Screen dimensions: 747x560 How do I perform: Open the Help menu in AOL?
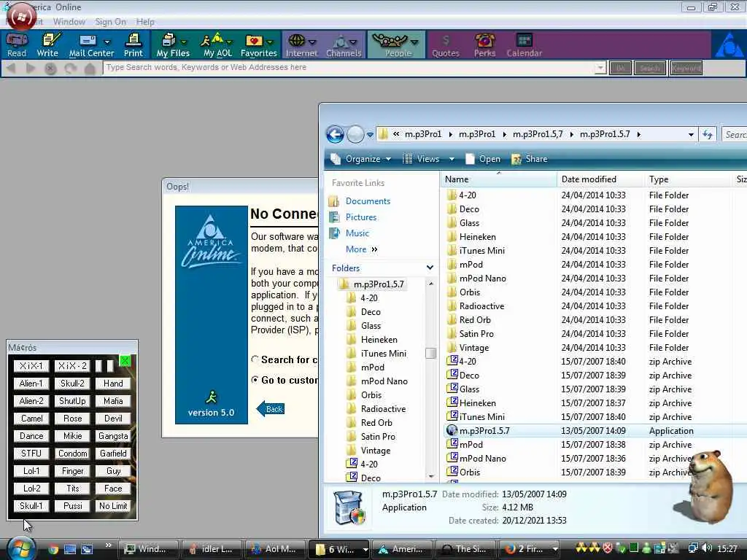pos(145,22)
